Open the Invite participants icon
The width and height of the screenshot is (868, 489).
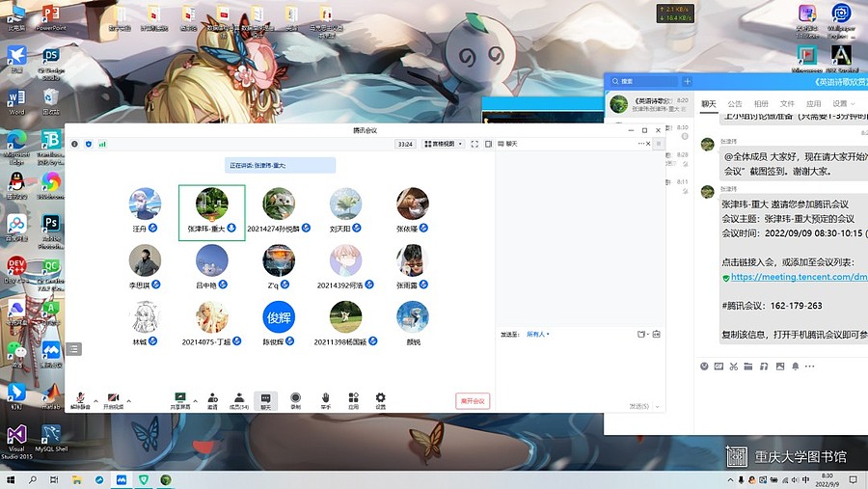tap(212, 400)
